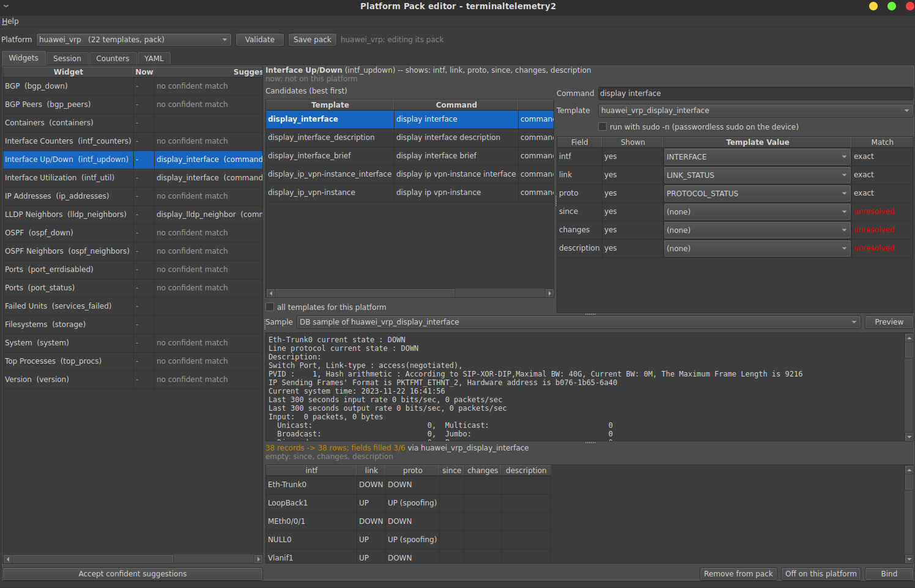Select display_interface_brief candidate template
Screen dimensions: 915x588
point(410,156)
